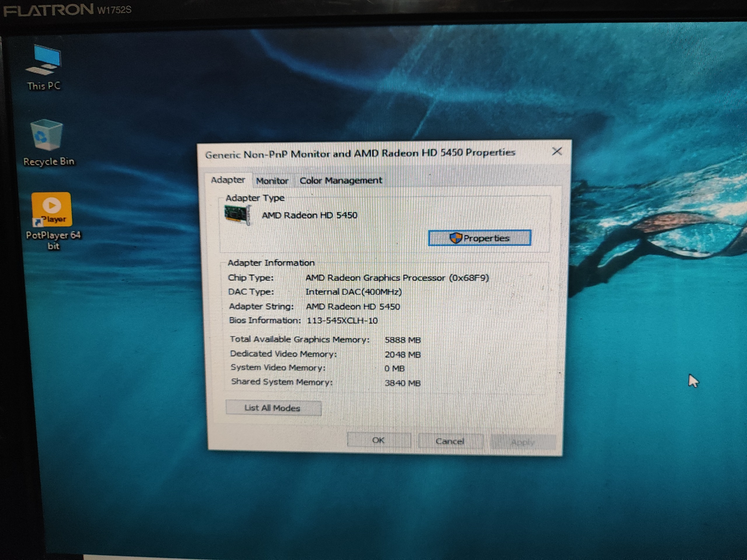The height and width of the screenshot is (560, 747).
Task: Open the This PC desktop icon
Action: point(43,67)
